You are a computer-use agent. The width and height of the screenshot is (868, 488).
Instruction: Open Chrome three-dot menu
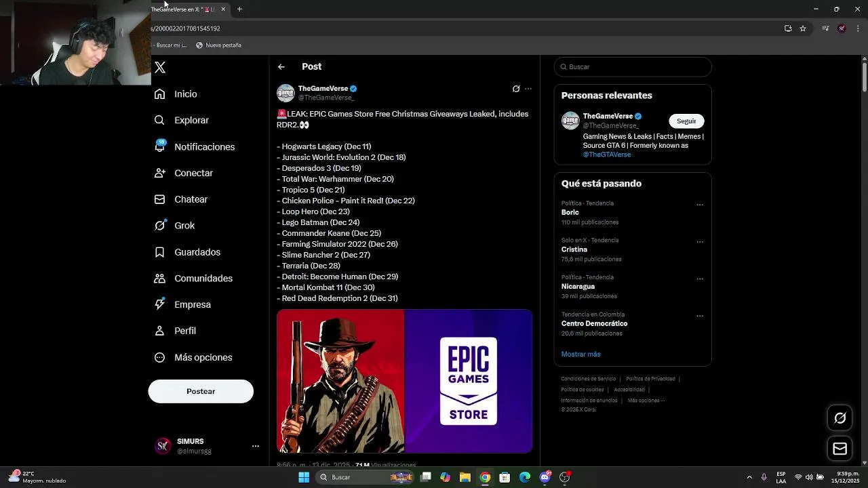click(x=858, y=28)
